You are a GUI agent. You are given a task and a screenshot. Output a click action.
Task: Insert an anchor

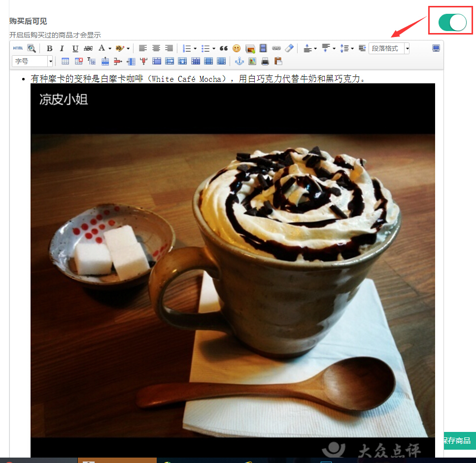point(239,62)
